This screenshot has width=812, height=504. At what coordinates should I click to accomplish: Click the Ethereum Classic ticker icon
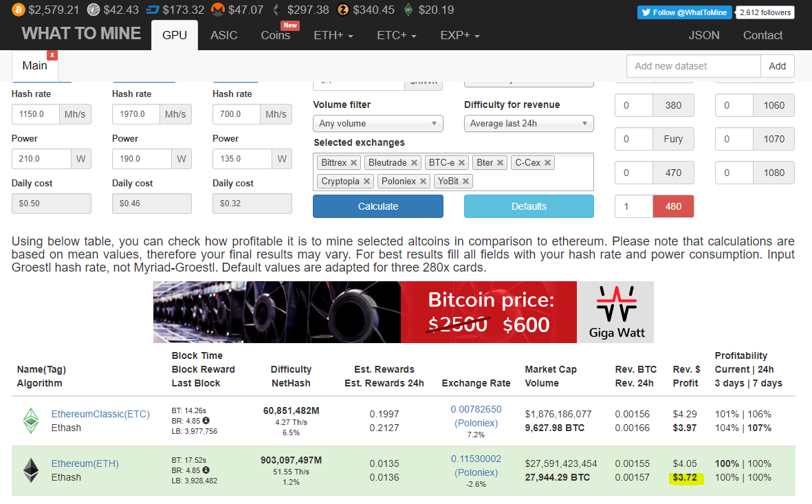point(408,10)
